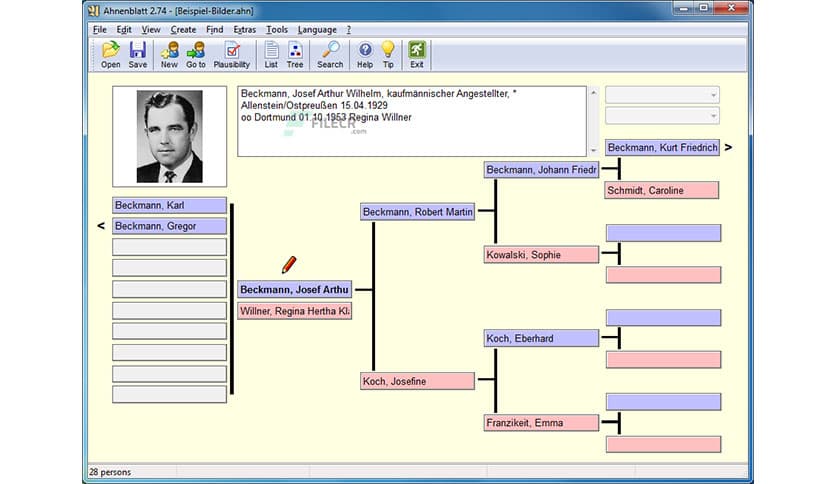Image resolution: width=836 pixels, height=484 pixels.
Task: Select Koch, Eberhard box
Action: pos(541,338)
